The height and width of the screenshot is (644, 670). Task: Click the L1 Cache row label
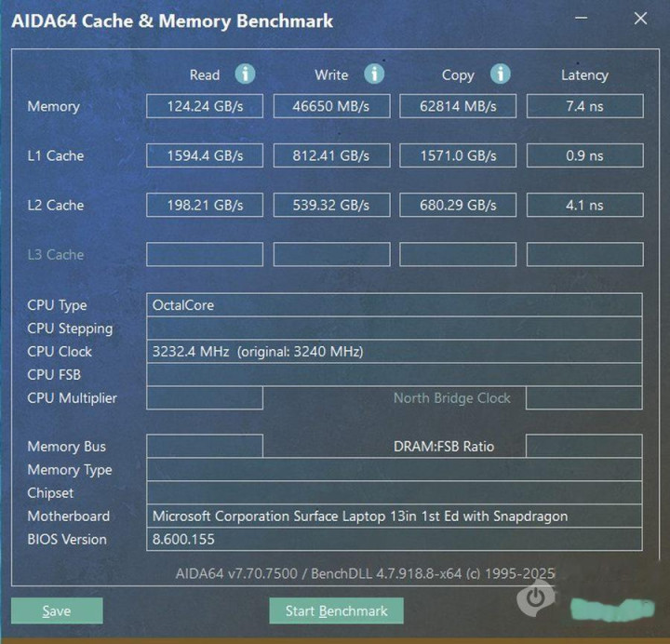56,155
